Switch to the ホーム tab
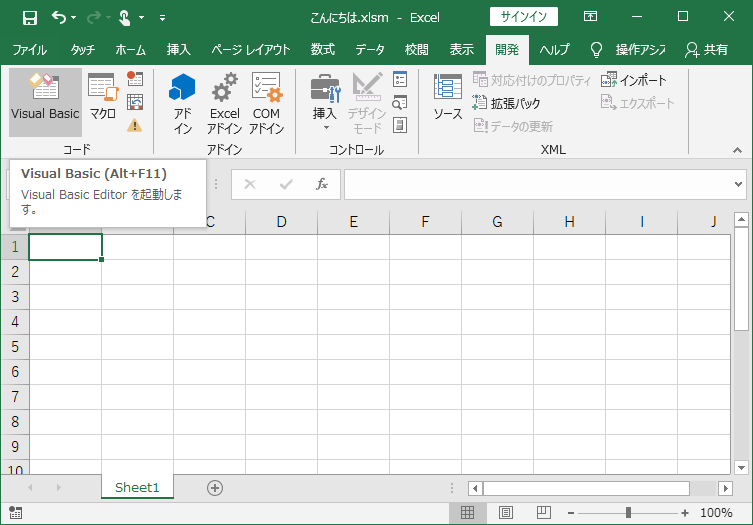Viewport: 753px width, 525px height. point(131,49)
